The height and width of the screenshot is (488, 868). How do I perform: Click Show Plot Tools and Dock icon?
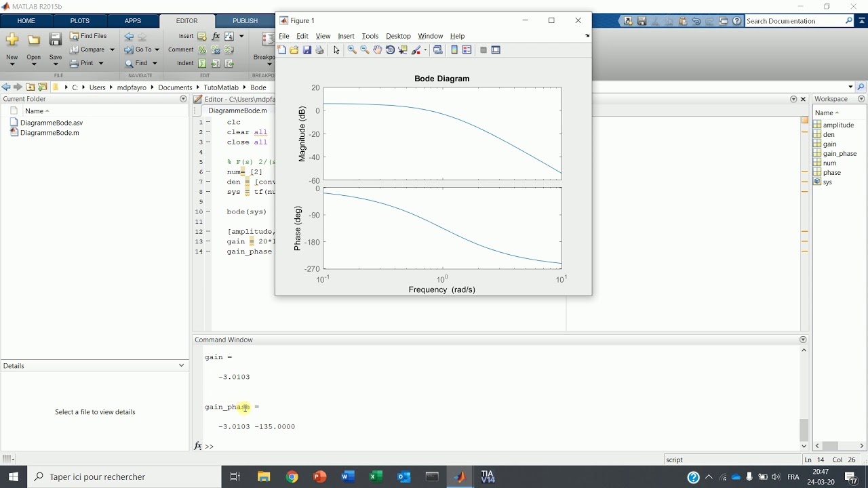click(496, 50)
